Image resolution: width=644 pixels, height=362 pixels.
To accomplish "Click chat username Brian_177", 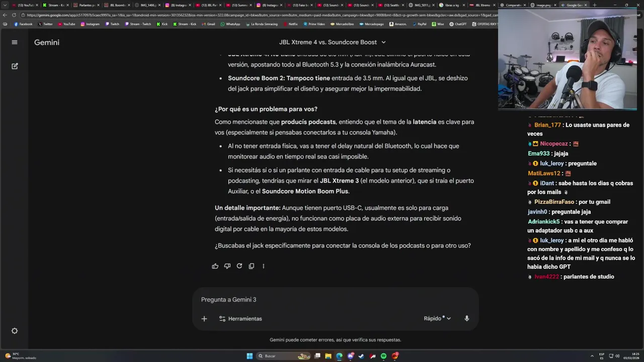I will [x=547, y=125].
